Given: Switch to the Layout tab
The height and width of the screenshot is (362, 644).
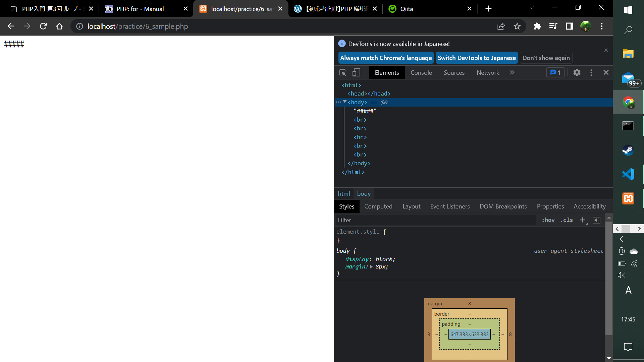Looking at the screenshot, I should coord(411,206).
